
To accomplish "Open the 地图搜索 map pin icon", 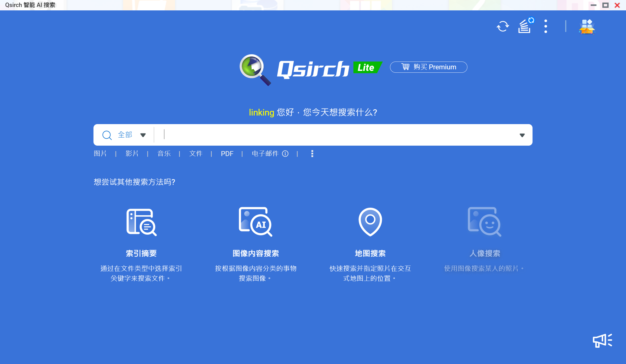I will pos(370,221).
